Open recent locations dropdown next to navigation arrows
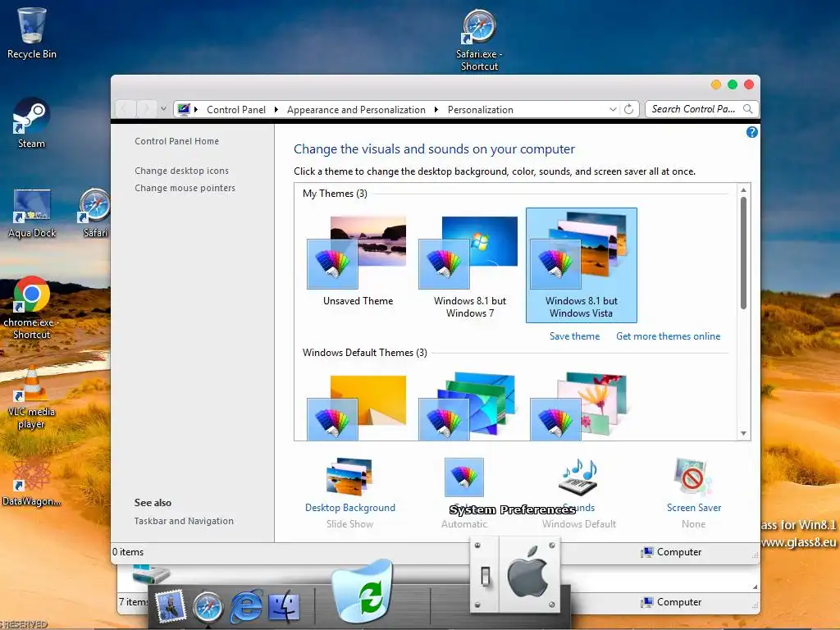This screenshot has width=840, height=630. pos(163,109)
